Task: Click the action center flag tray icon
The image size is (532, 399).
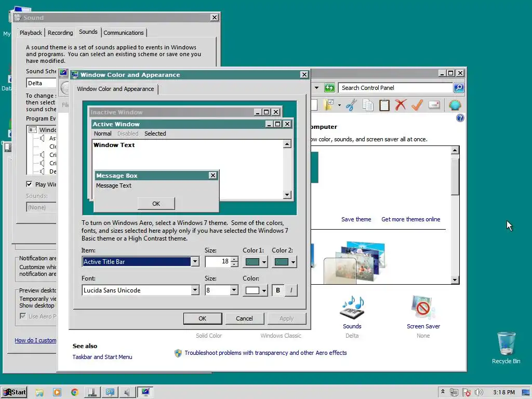Action: click(x=467, y=393)
